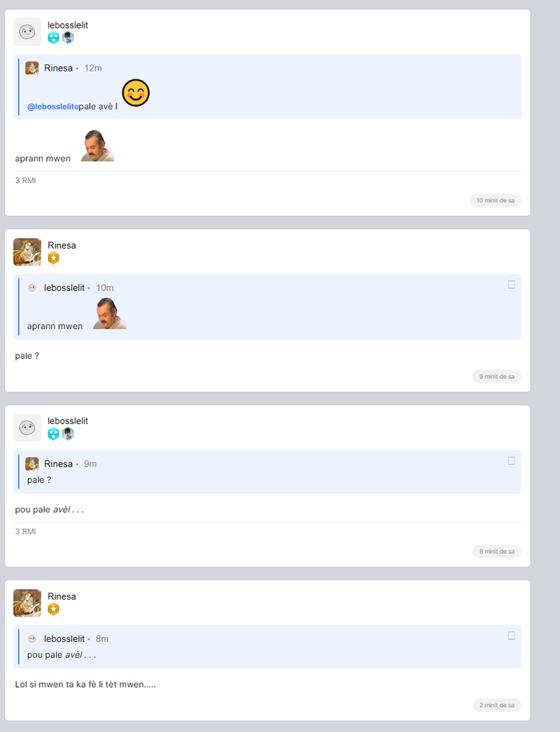Click Rinesa's username in second post header
The height and width of the screenshot is (732, 560).
(61, 245)
